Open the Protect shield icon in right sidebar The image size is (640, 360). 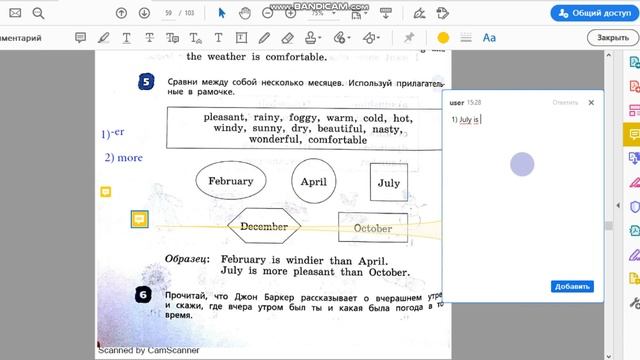tap(634, 207)
